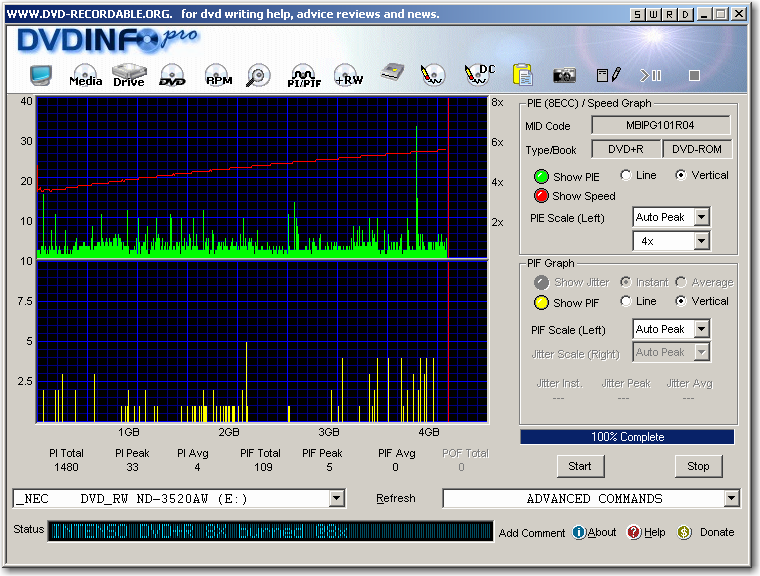Viewport: 760px width, 576px height.
Task: Click the R button in title bar
Action: point(669,15)
